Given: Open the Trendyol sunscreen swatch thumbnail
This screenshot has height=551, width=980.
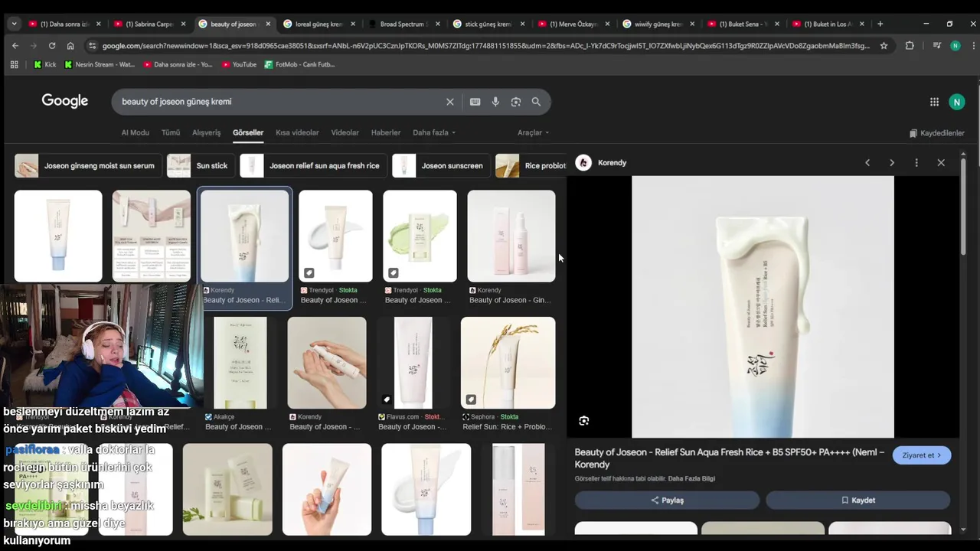Looking at the screenshot, I should pos(335,236).
